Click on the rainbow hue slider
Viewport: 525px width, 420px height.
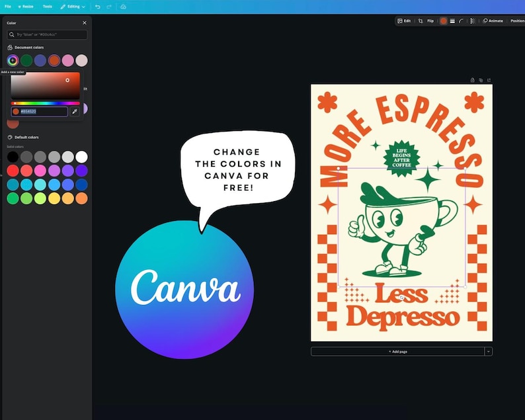click(x=45, y=103)
